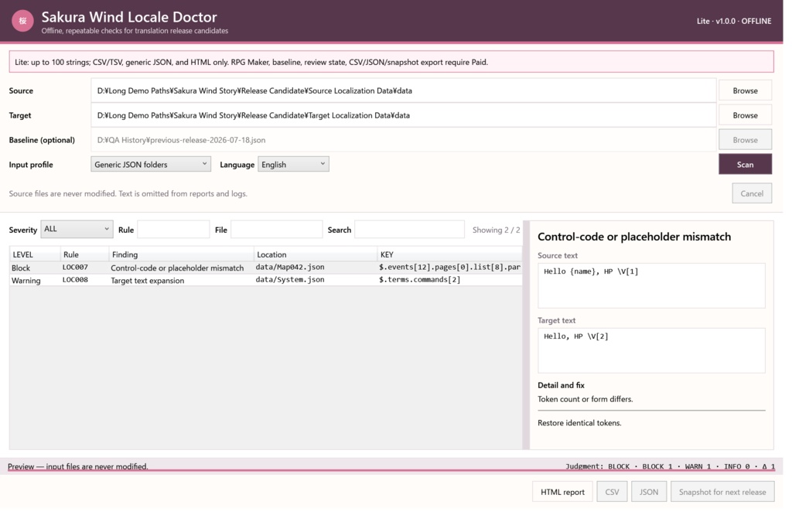Click the CSV export button
This screenshot has height=532, width=792.
point(612,492)
